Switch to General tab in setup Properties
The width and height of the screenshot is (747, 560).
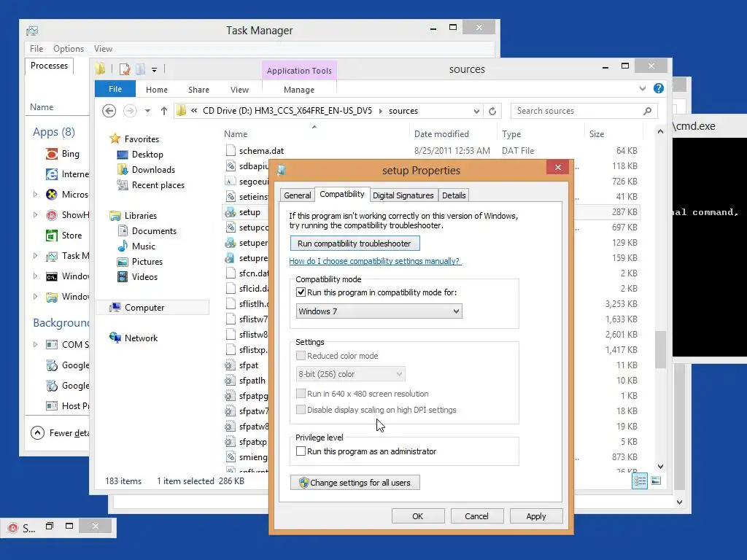click(298, 195)
